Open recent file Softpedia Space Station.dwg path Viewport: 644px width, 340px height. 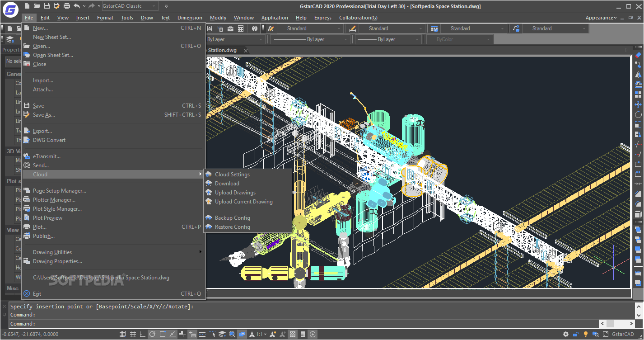[113, 278]
